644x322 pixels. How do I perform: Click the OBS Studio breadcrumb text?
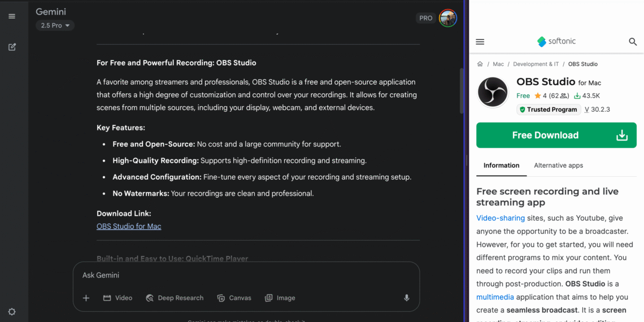tap(583, 64)
